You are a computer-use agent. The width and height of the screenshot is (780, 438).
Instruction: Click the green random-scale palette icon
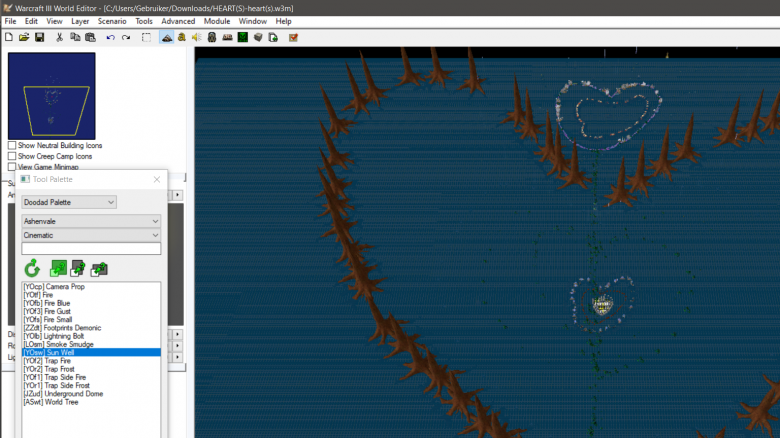pos(58,269)
